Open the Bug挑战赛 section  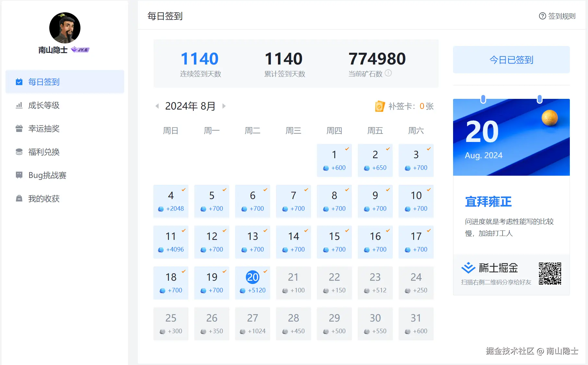tap(46, 175)
